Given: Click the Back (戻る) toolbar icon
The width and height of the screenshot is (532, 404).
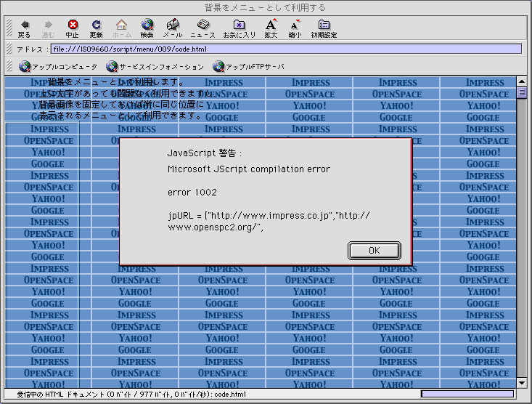Looking at the screenshot, I should (25, 28).
